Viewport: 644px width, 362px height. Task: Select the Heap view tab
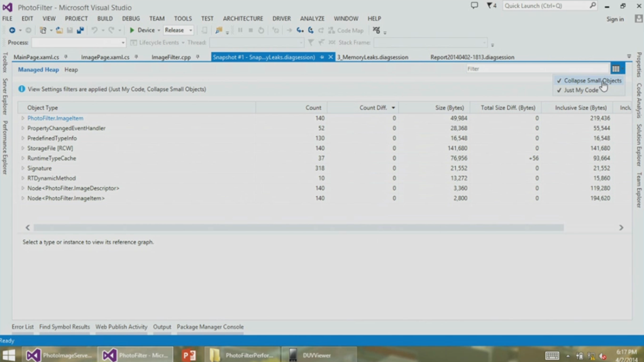[x=71, y=70]
